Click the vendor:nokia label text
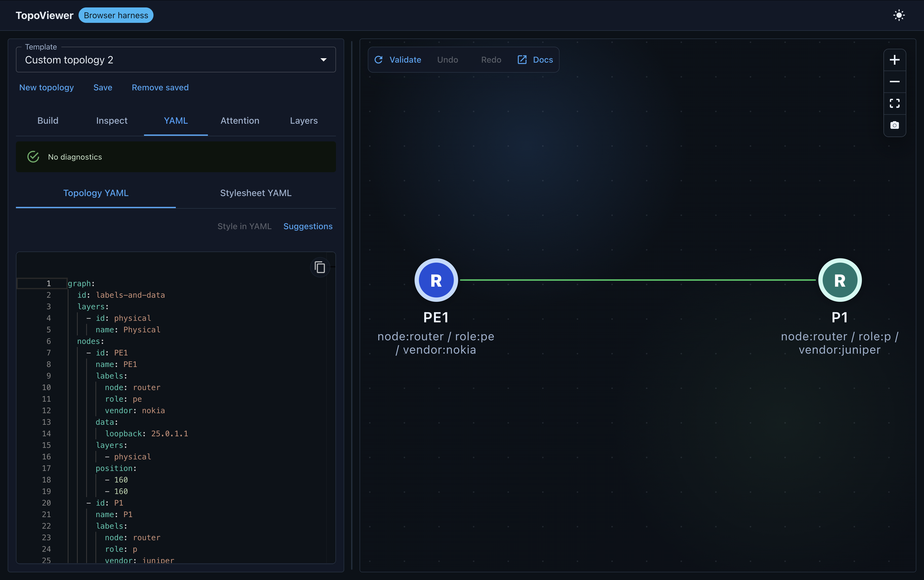This screenshot has height=580, width=924. point(439,350)
